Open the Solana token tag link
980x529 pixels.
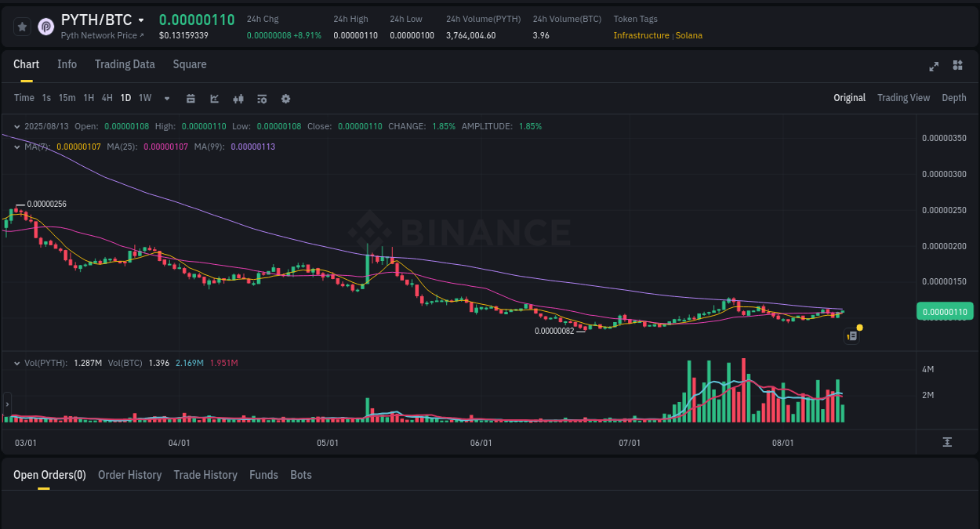(x=688, y=35)
